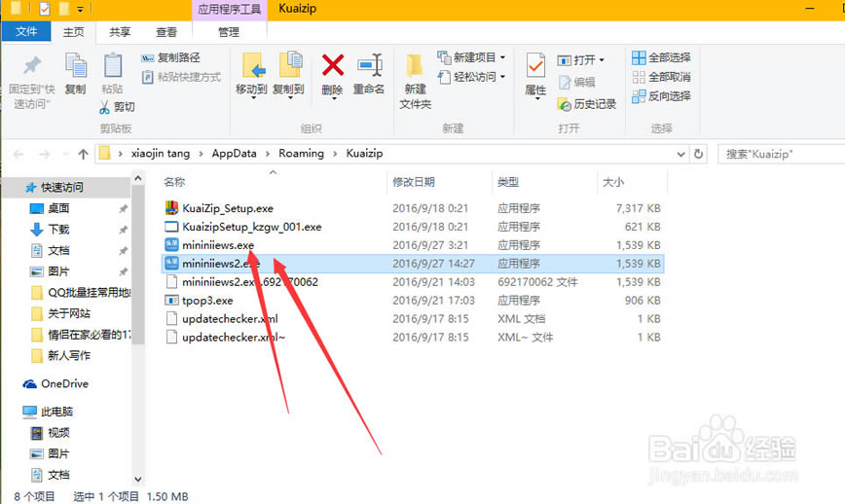Image resolution: width=845 pixels, height=504 pixels.
Task: Click in the Search Kuaizip box
Action: pyautogui.click(x=782, y=154)
